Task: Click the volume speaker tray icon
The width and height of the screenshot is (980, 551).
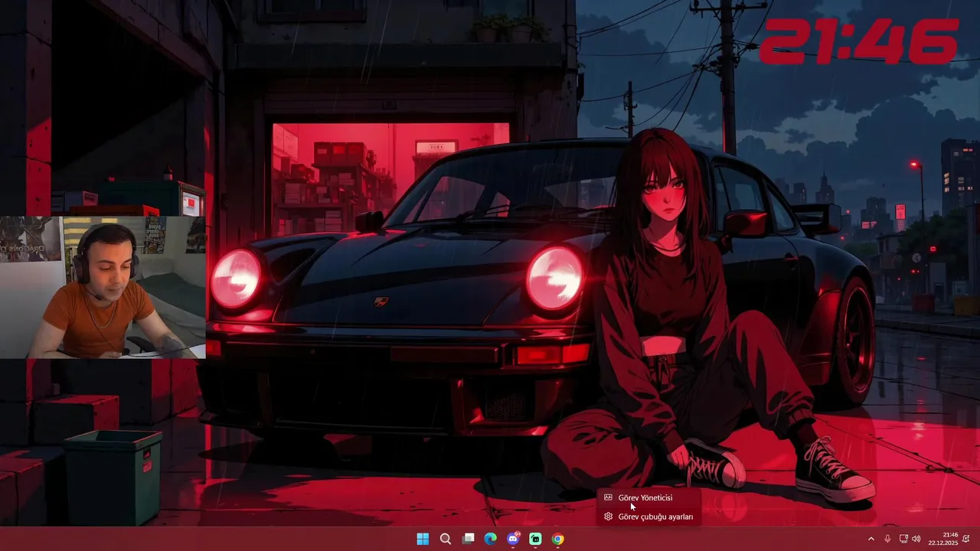Action: [916, 539]
